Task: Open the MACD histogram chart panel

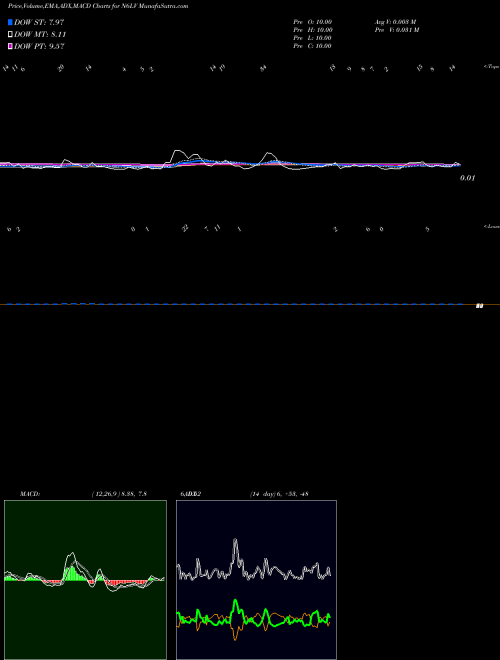Action: pyautogui.click(x=85, y=580)
